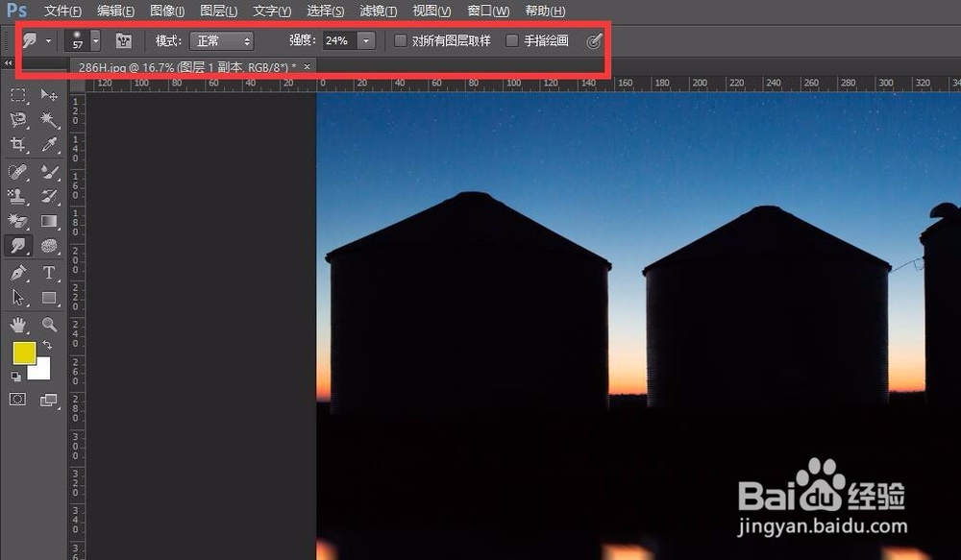This screenshot has height=560, width=961.
Task: Select the Eraser tool
Action: click(x=17, y=221)
